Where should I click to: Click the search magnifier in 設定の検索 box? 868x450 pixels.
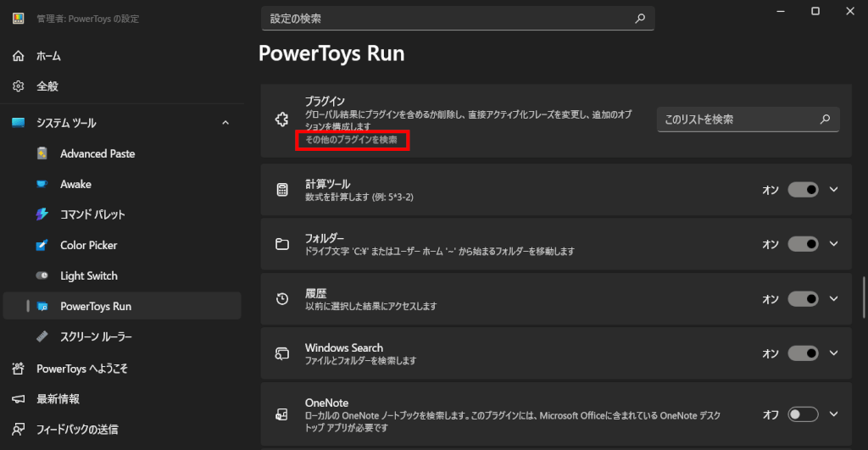(x=640, y=18)
